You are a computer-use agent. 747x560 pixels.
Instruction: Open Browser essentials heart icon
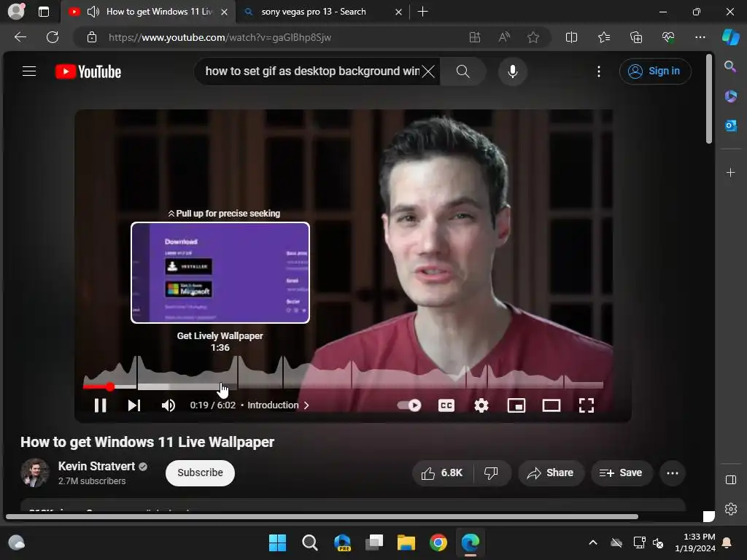tap(668, 37)
